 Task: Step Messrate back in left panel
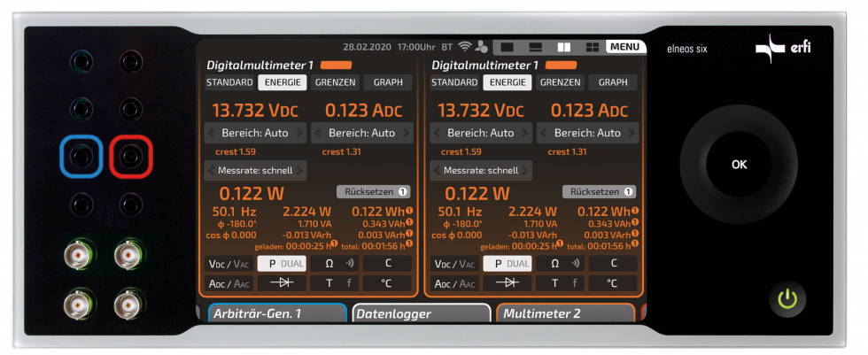(212, 170)
